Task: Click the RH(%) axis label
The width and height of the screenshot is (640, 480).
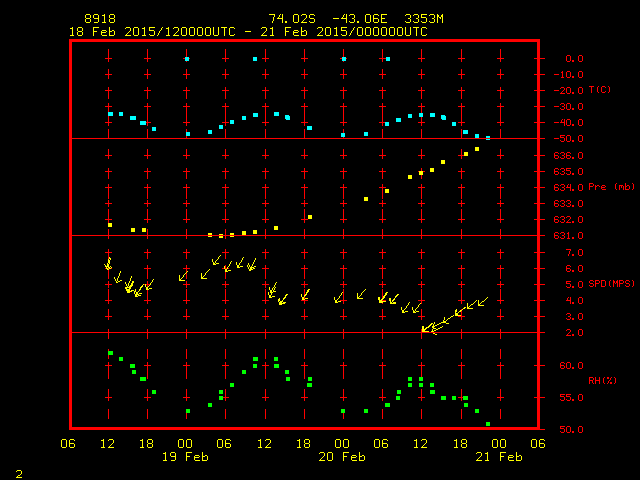Action: click(x=602, y=380)
